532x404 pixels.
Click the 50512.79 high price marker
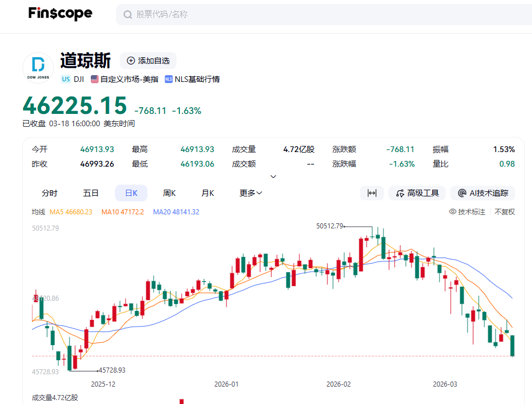330,226
